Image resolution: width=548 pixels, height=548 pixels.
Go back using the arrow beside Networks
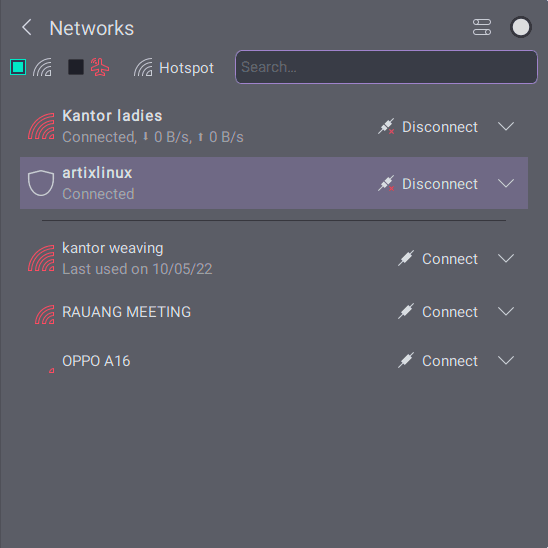pyautogui.click(x=27, y=27)
